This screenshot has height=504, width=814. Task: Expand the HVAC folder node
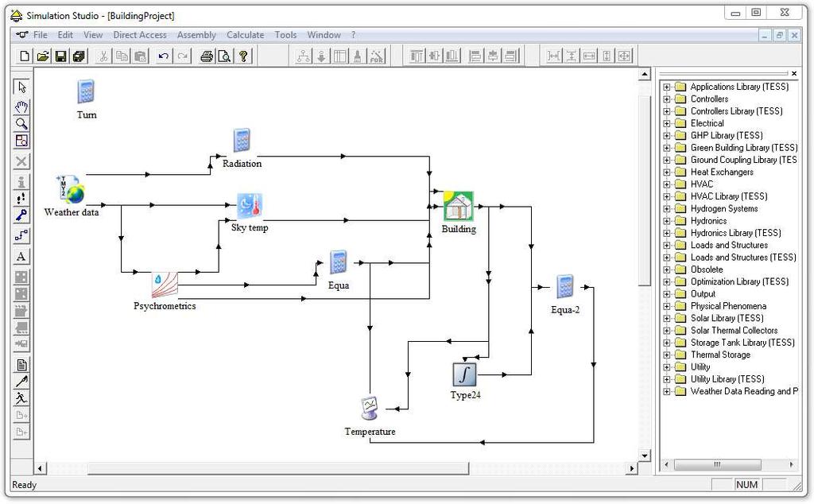tap(667, 184)
